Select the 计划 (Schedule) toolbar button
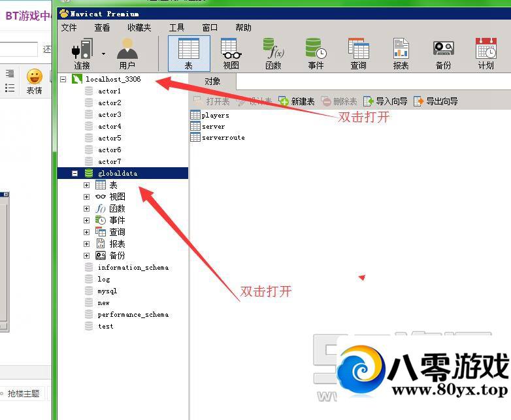Screen dimensions: 511x420 tap(486, 54)
